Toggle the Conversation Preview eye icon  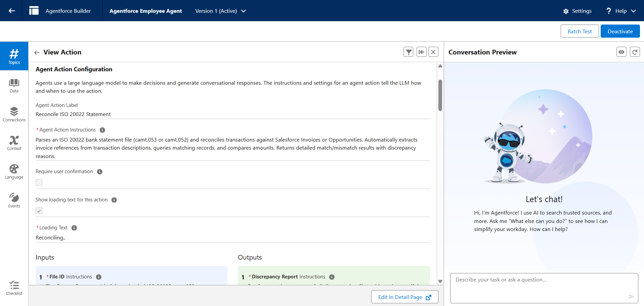click(621, 52)
